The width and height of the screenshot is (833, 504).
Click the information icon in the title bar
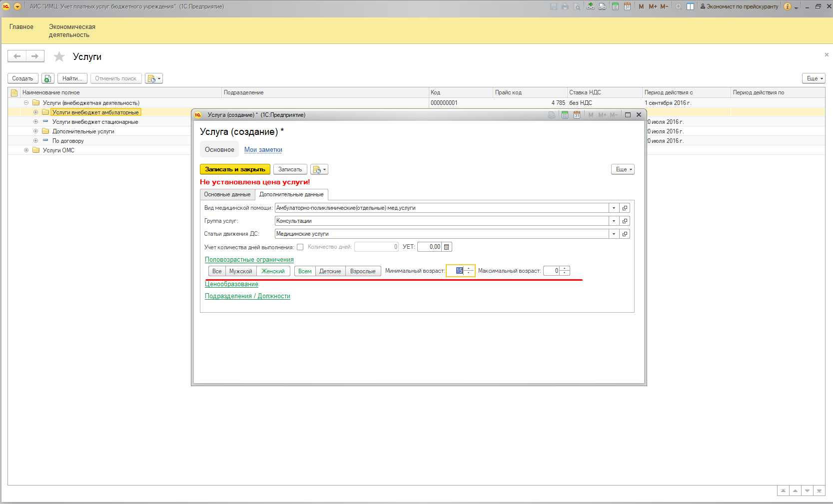tap(788, 6)
